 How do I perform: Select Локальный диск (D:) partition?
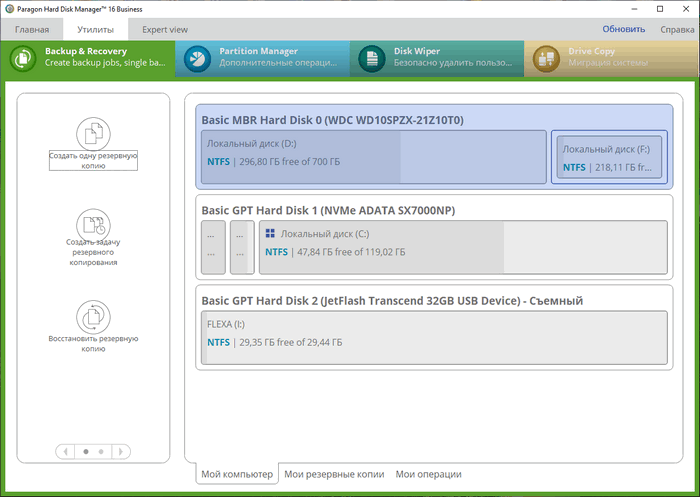click(374, 157)
